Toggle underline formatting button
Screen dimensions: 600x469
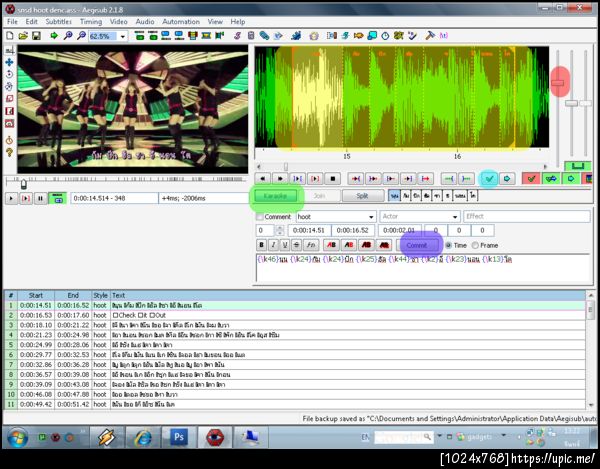(x=285, y=245)
